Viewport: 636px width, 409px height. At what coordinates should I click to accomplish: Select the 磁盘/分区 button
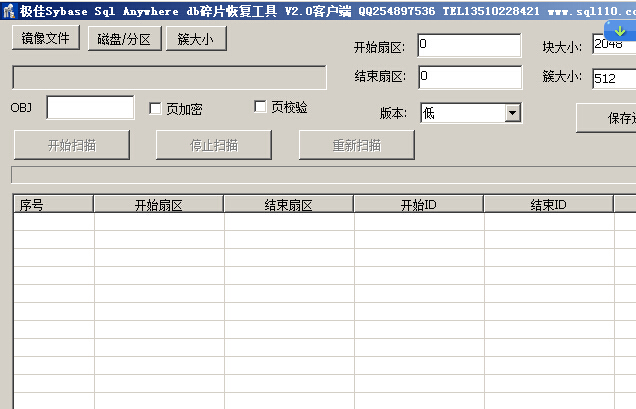click(x=124, y=39)
